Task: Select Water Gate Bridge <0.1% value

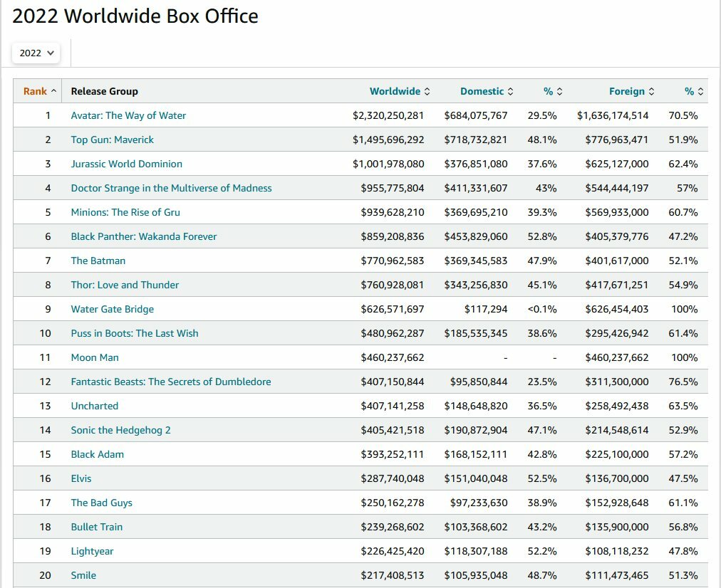Action: point(541,309)
